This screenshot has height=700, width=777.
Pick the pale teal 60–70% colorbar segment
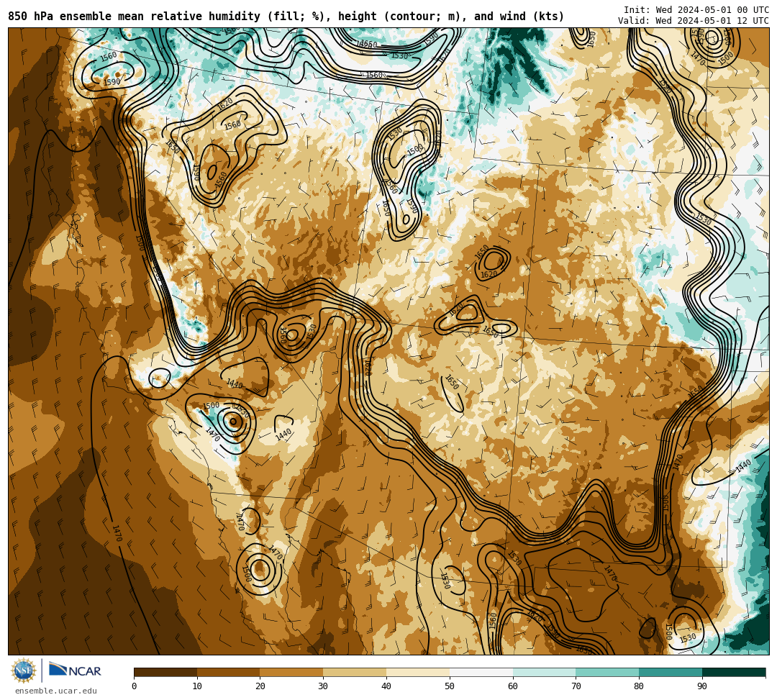545,672
